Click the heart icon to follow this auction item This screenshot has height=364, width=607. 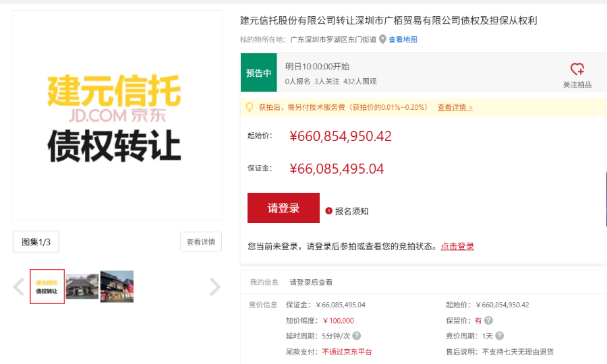[x=577, y=69]
